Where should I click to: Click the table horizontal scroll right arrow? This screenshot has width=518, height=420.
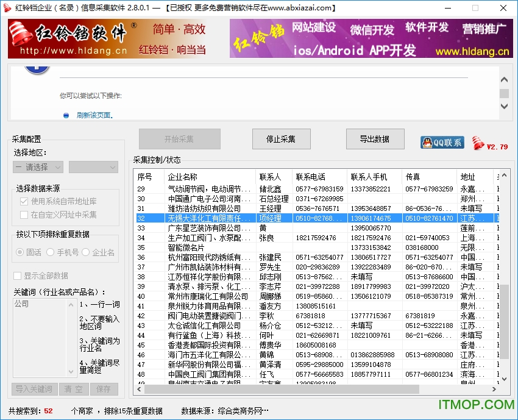(x=494, y=390)
